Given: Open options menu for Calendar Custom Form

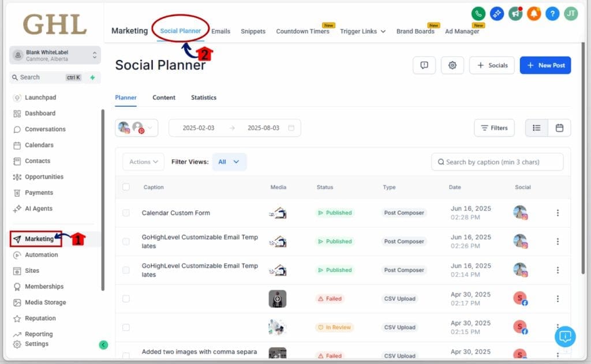Looking at the screenshot, I should [558, 213].
